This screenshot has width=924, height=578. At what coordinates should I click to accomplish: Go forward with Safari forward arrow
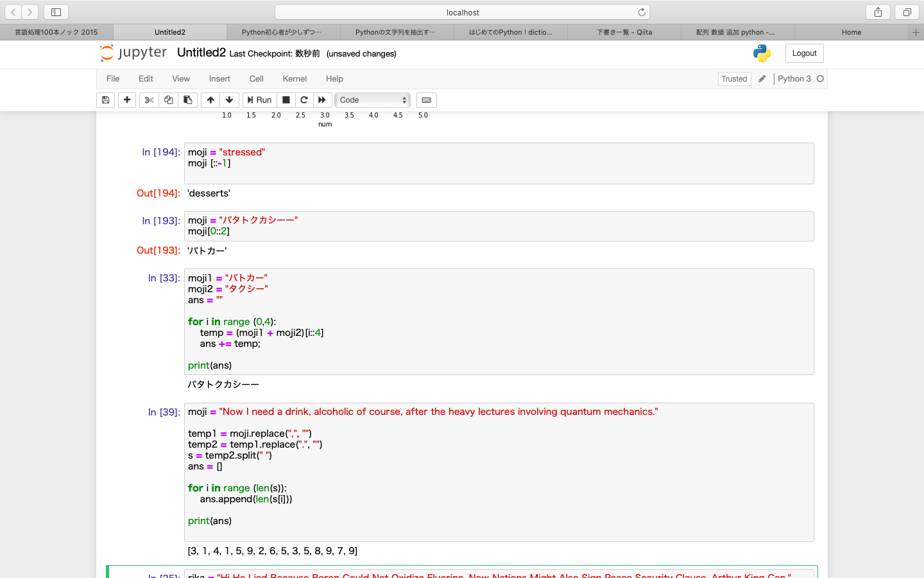point(30,12)
